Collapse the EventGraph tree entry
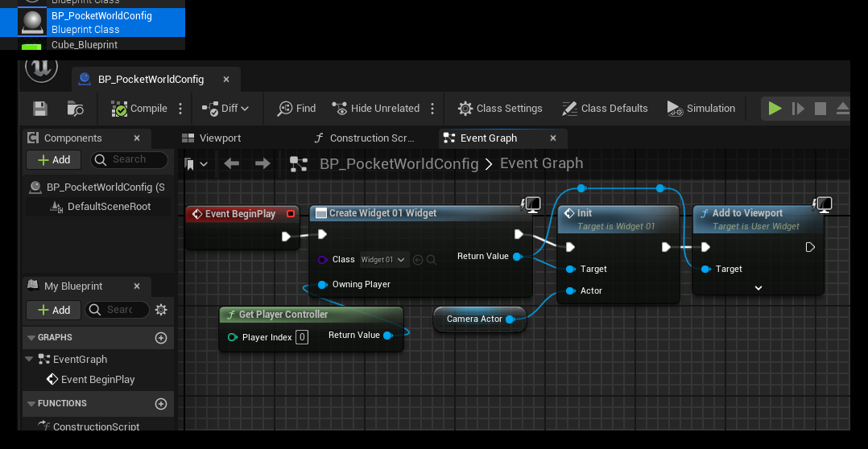This screenshot has width=868, height=449. click(x=29, y=360)
